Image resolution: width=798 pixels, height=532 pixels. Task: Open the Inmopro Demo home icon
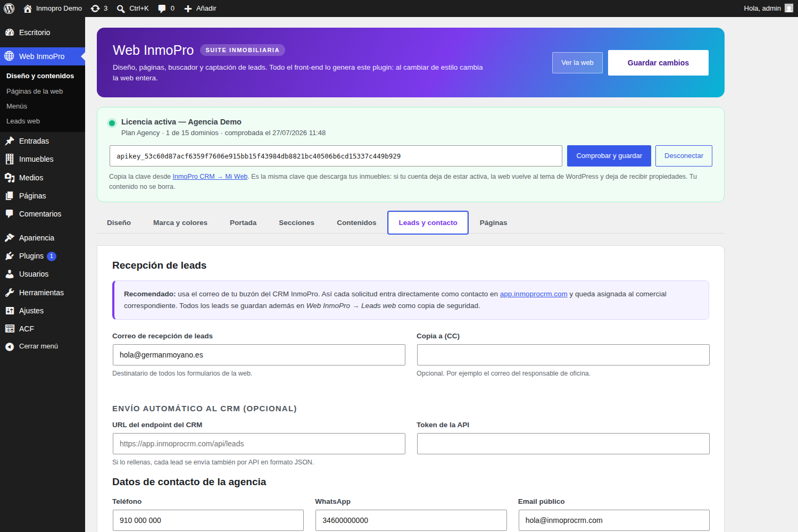pyautogui.click(x=28, y=9)
